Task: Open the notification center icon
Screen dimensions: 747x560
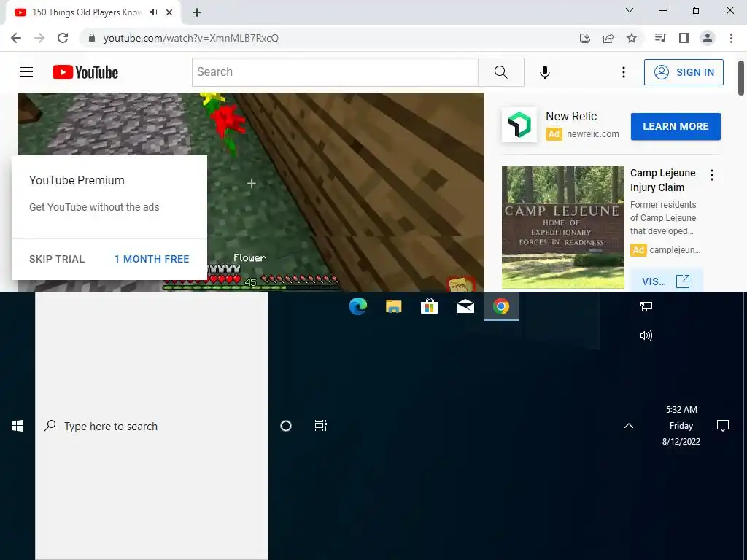Action: tap(723, 426)
